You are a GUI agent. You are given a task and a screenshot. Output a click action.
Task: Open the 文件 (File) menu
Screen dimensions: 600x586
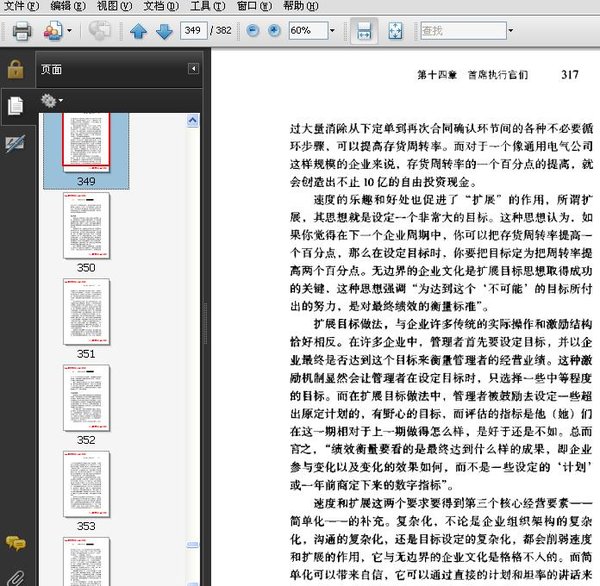(x=20, y=6)
